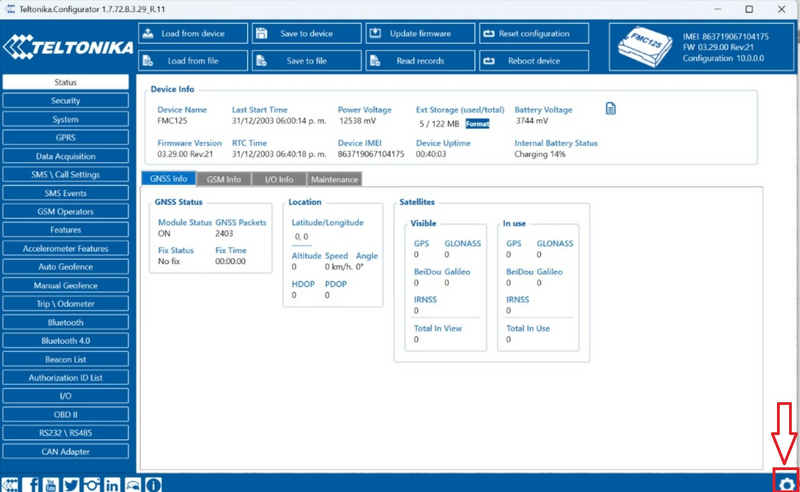
Task: Open the RS232 \ RS485 section
Action: pyautogui.click(x=66, y=433)
